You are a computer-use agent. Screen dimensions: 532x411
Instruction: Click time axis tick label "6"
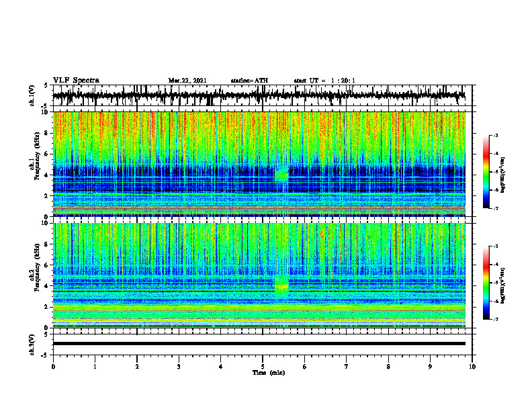point(305,367)
